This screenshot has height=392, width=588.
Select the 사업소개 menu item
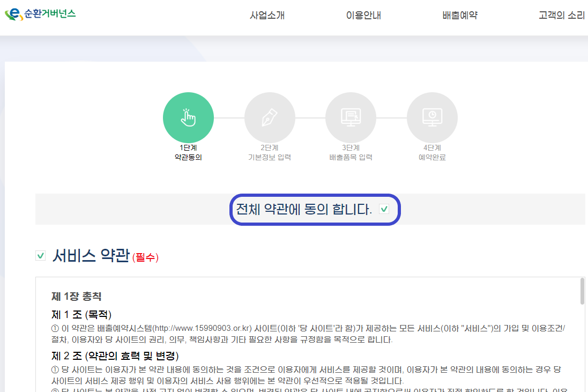click(x=266, y=16)
